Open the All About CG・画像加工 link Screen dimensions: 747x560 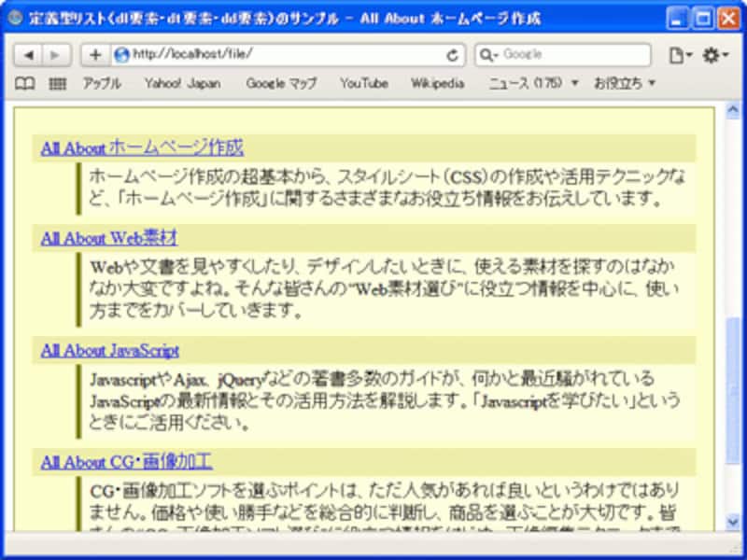click(x=127, y=462)
